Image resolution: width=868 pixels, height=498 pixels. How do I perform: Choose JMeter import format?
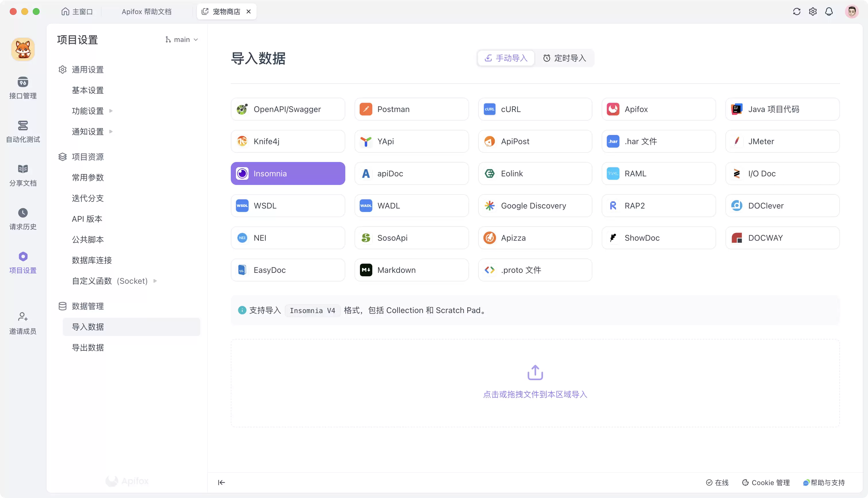(x=782, y=141)
